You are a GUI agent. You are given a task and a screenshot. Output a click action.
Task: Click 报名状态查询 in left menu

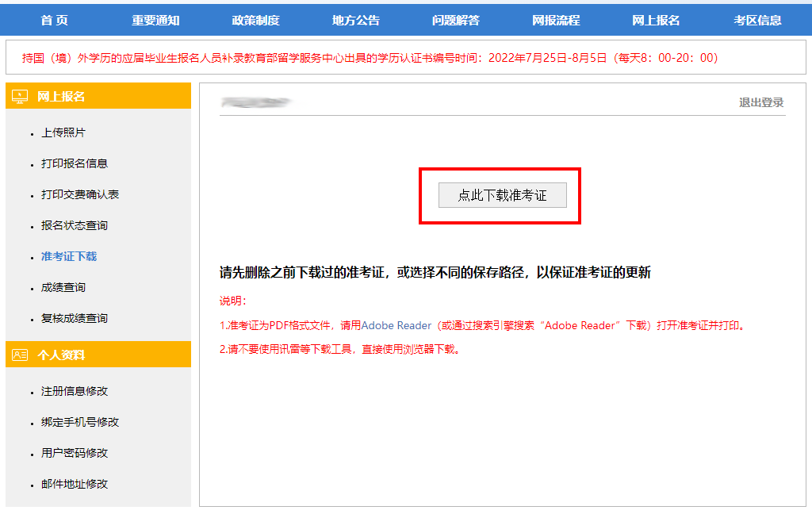[x=75, y=225]
